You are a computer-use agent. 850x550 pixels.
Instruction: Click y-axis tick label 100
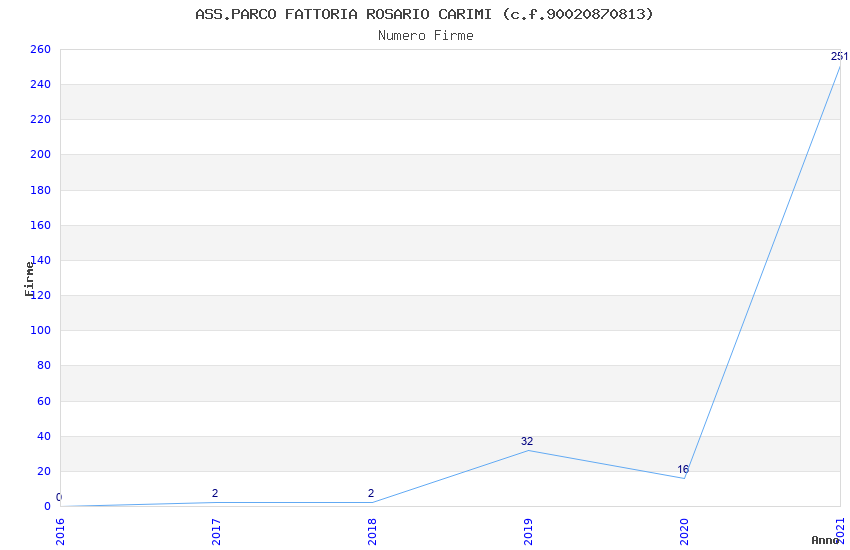(x=41, y=331)
